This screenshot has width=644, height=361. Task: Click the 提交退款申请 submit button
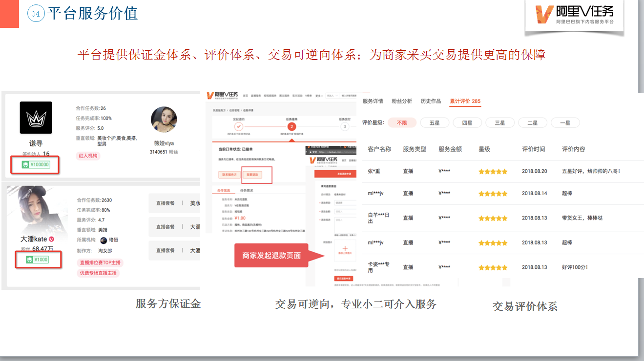pyautogui.click(x=343, y=279)
